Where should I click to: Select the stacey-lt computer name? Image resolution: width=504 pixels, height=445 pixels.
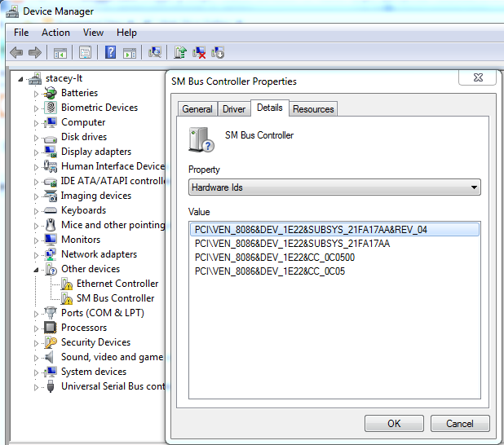point(64,78)
